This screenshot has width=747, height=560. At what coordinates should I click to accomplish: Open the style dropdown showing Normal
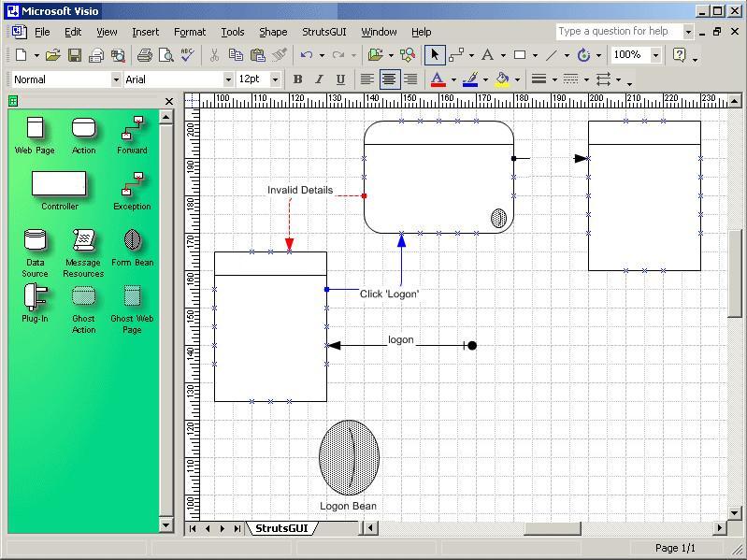116,79
